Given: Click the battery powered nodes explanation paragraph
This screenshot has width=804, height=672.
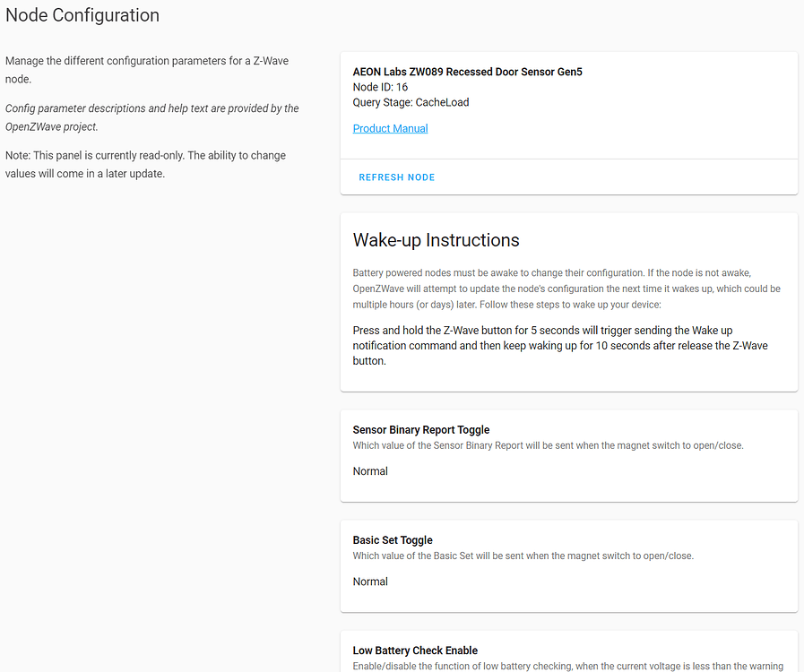Looking at the screenshot, I should 566,289.
